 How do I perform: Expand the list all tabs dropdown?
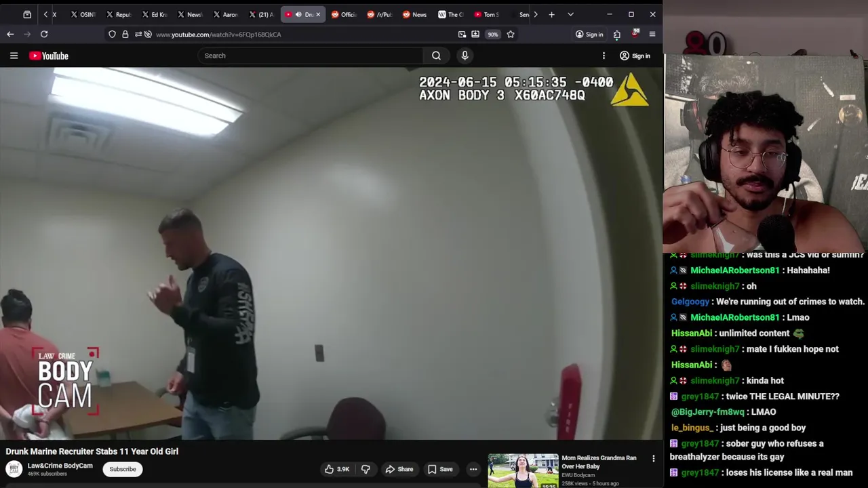570,14
